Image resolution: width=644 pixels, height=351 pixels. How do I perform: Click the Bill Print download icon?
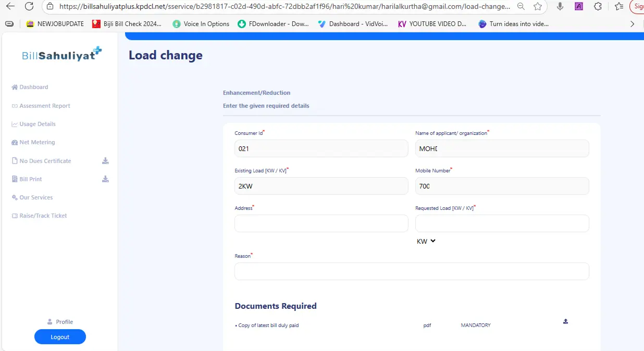(x=105, y=179)
